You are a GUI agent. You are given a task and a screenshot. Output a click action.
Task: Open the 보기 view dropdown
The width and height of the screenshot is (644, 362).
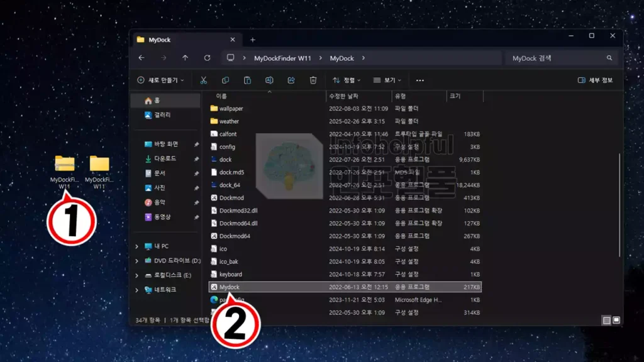(x=387, y=80)
